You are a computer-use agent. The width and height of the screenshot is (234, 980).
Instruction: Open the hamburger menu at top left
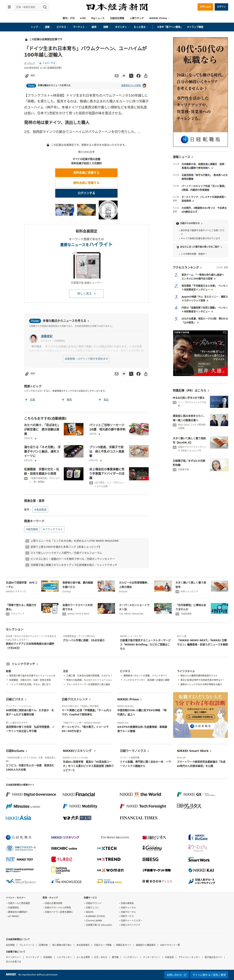[9, 7]
